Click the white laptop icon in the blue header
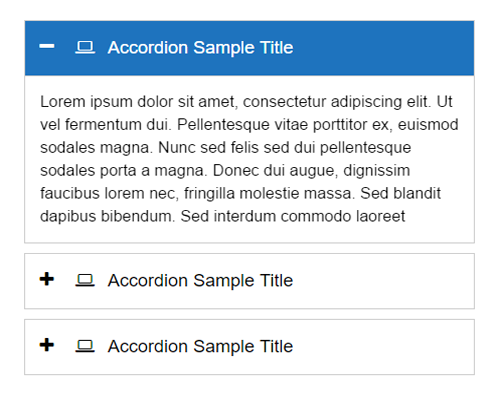The image size is (500, 400). (x=85, y=47)
